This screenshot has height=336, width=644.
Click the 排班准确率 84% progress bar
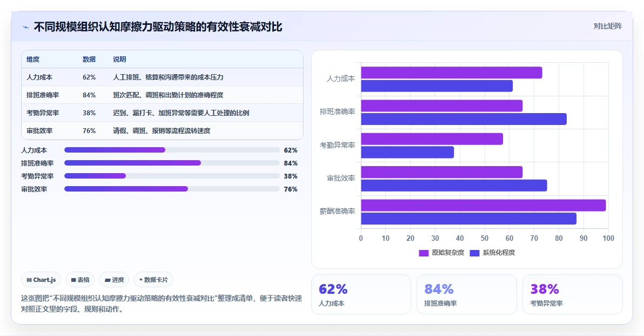pos(172,163)
